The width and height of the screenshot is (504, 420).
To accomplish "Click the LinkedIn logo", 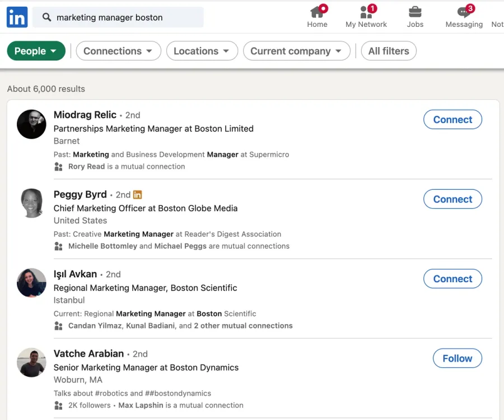I will (x=17, y=17).
